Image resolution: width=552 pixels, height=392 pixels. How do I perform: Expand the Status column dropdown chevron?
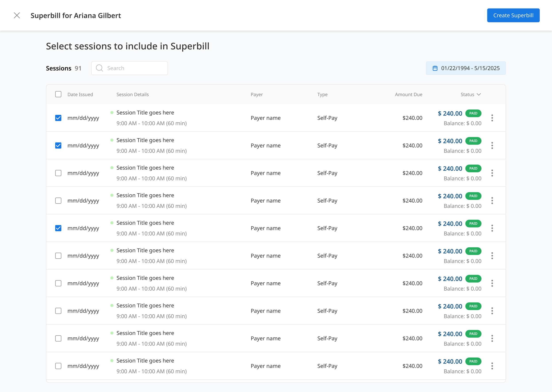478,94
